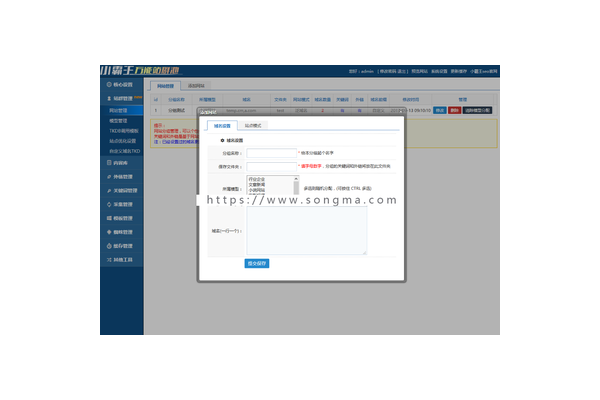Switch to the 站点模式 dialog tab
Screen dimensions: 600x400
253,125
